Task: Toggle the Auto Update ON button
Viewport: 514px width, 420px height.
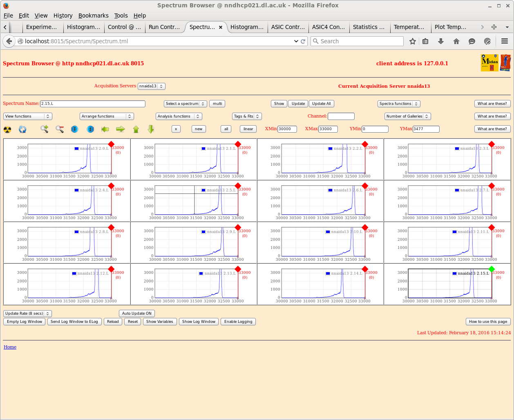Action: 136,313
